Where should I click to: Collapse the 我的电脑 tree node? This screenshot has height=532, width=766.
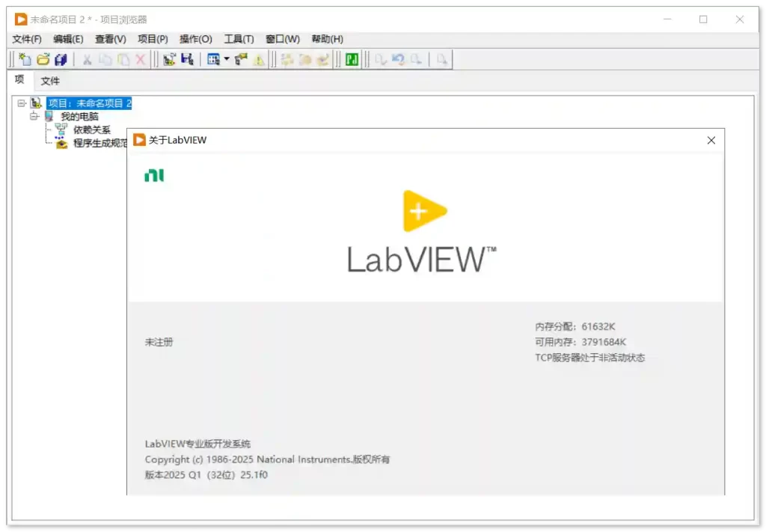pos(34,116)
